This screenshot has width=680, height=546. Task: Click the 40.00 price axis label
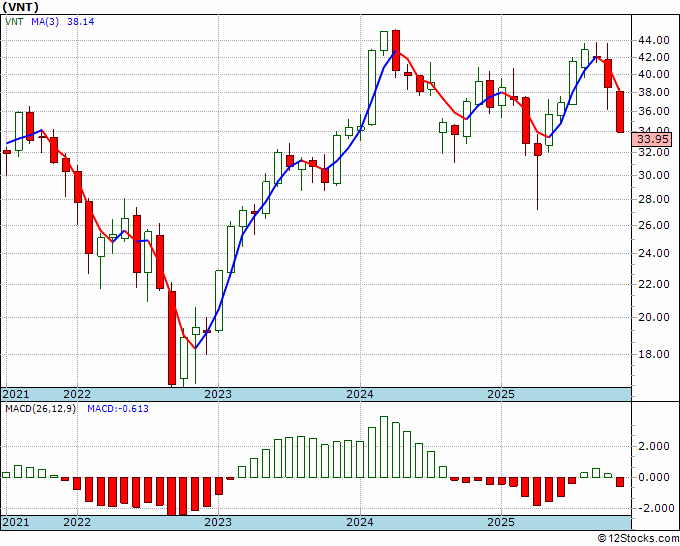coord(653,74)
